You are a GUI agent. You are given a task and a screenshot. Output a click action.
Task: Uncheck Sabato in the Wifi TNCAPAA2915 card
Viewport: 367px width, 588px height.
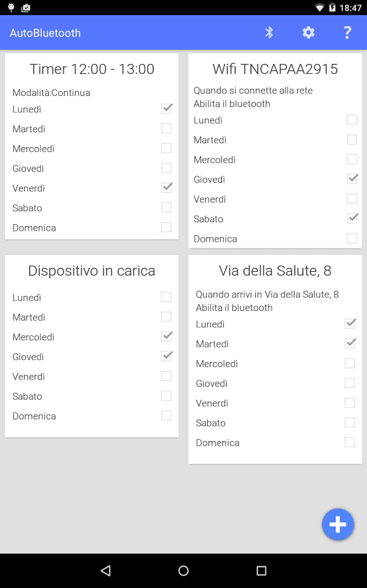[x=353, y=218]
